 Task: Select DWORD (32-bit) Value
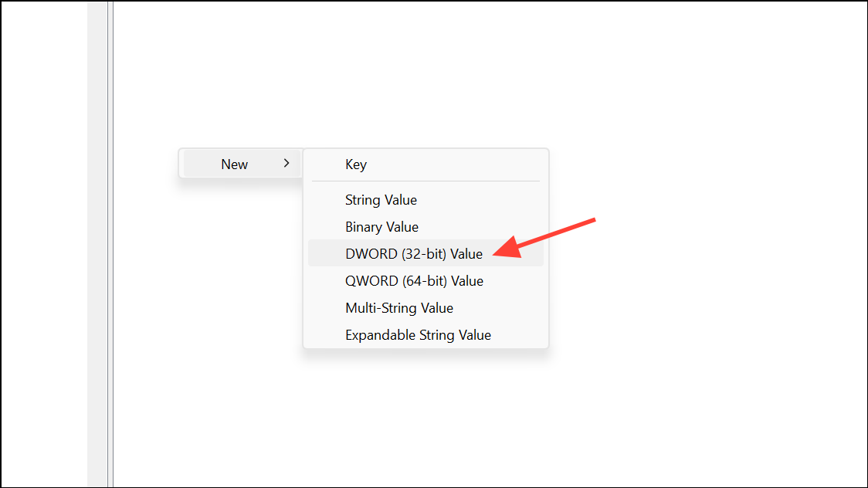coord(413,254)
